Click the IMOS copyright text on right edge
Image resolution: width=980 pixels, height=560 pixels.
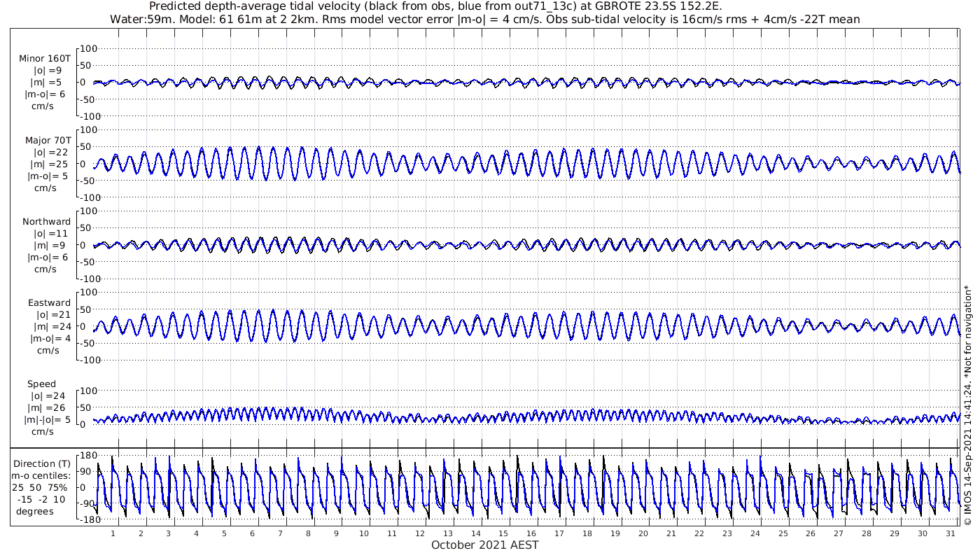(x=969, y=406)
